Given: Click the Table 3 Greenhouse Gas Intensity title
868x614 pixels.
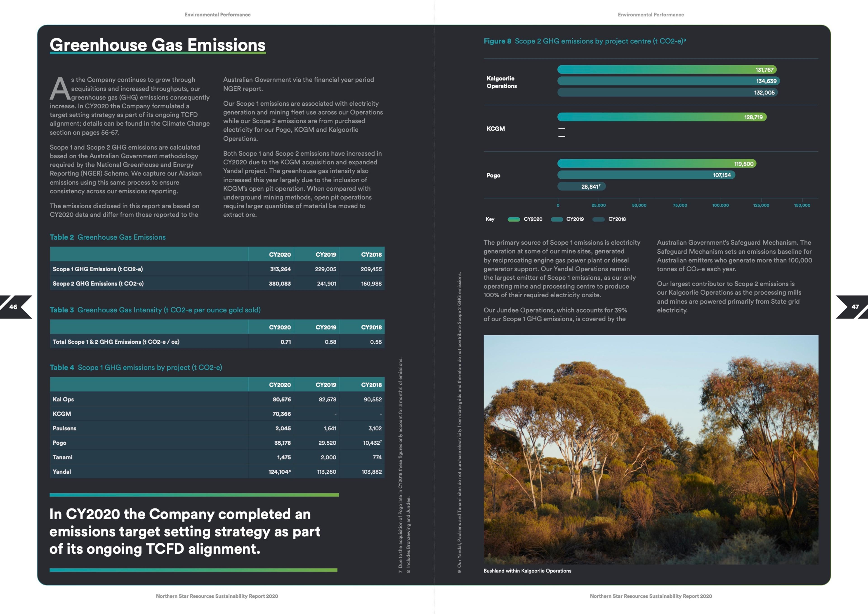Looking at the screenshot, I should (155, 310).
